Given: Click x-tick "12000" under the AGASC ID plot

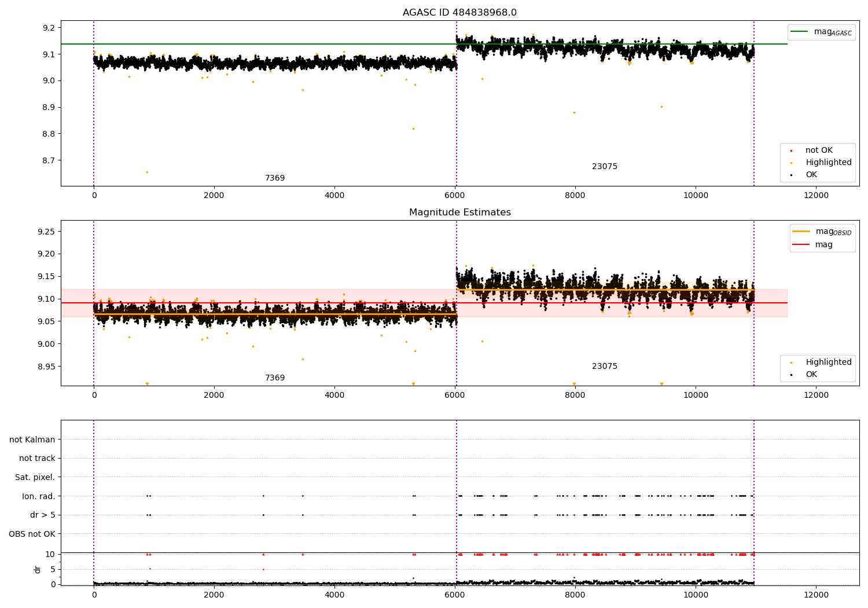Looking at the screenshot, I should pyautogui.click(x=816, y=196).
